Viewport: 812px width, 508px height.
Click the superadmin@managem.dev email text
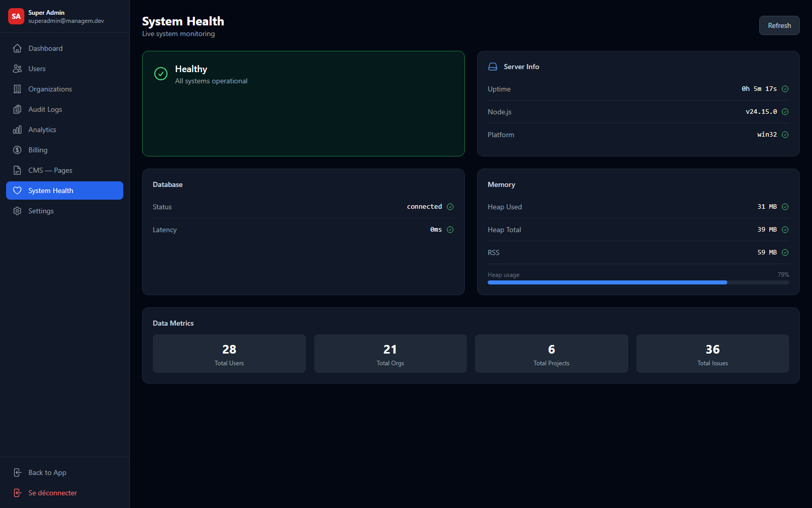pyautogui.click(x=66, y=21)
